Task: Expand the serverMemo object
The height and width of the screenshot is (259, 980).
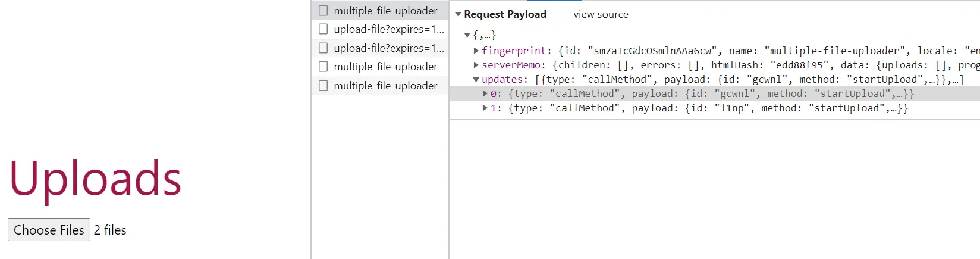Action: coord(476,65)
